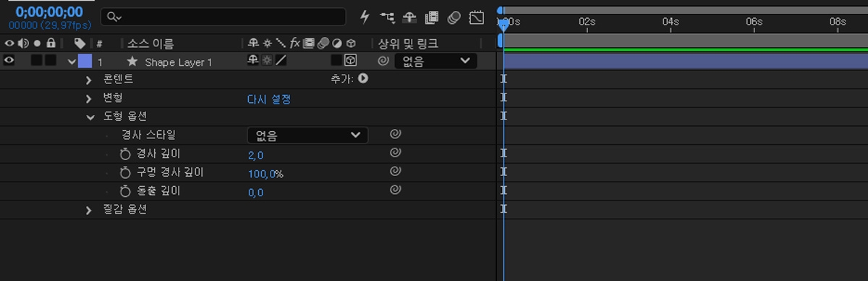Toggle shy switch on Shape Layer 1
Screen dimensions: 868x281
253,61
